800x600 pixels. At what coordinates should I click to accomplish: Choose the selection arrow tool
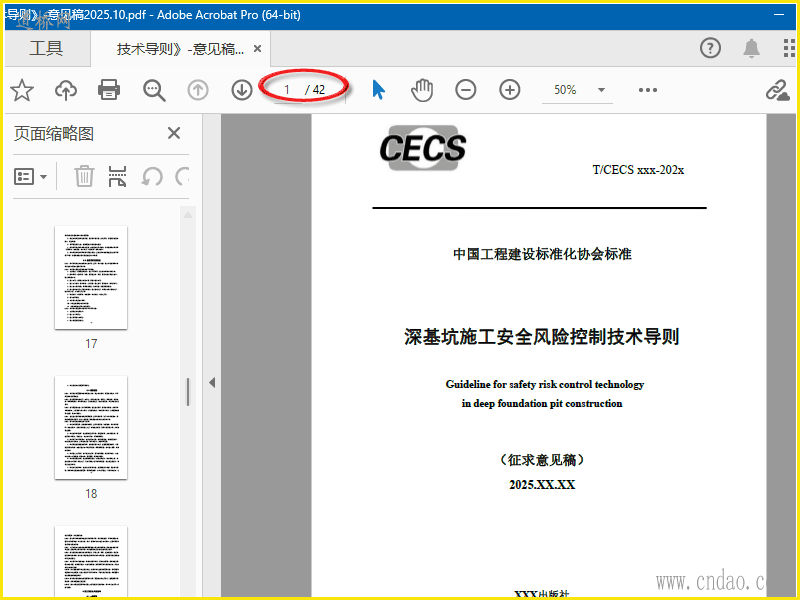[x=378, y=90]
